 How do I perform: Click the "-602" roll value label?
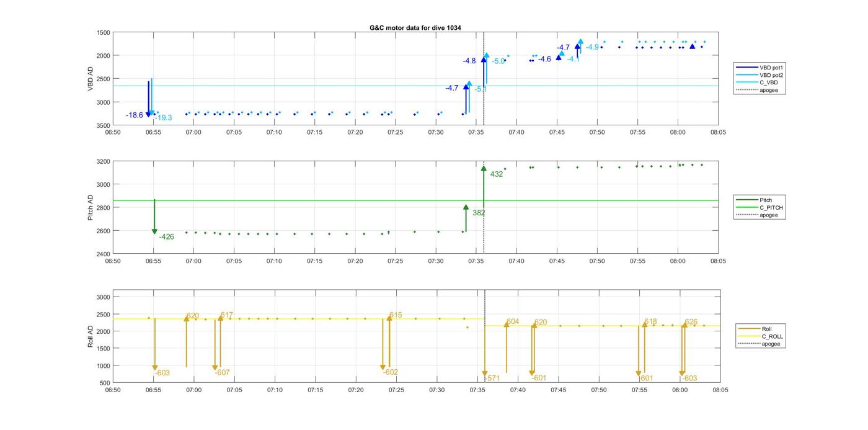391,372
